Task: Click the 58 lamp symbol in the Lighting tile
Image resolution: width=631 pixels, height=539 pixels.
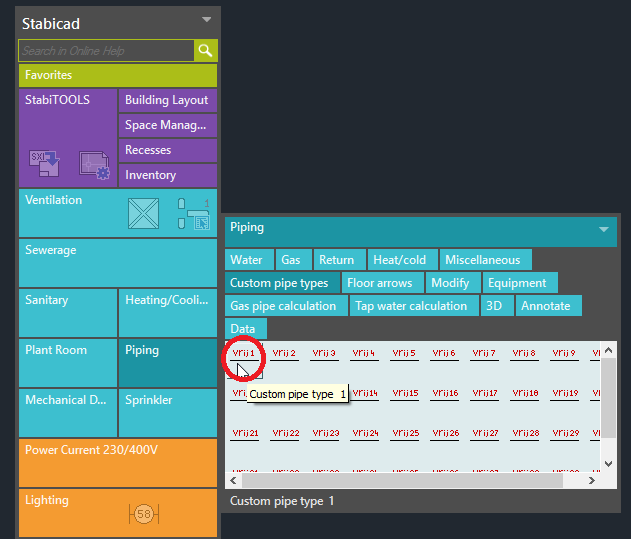Action: coord(144,514)
